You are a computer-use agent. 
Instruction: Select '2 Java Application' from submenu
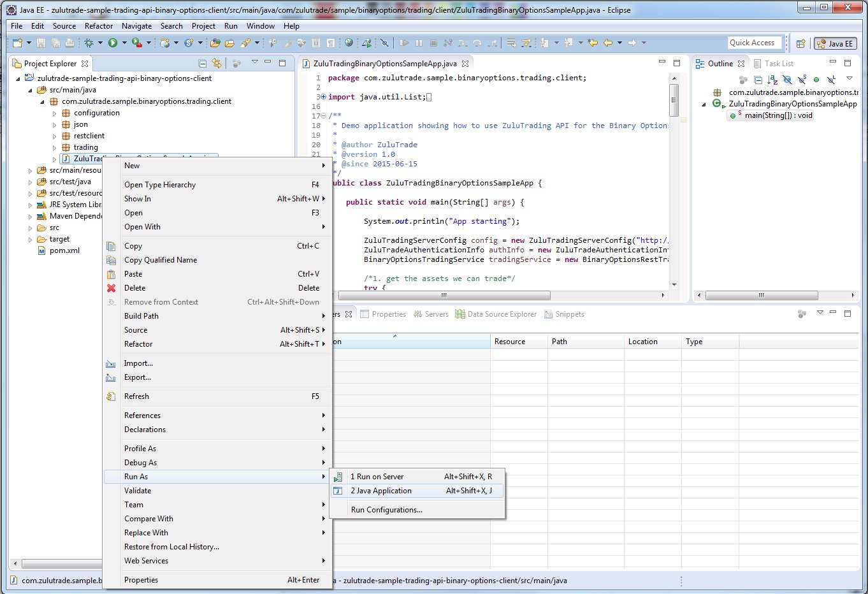[380, 491]
